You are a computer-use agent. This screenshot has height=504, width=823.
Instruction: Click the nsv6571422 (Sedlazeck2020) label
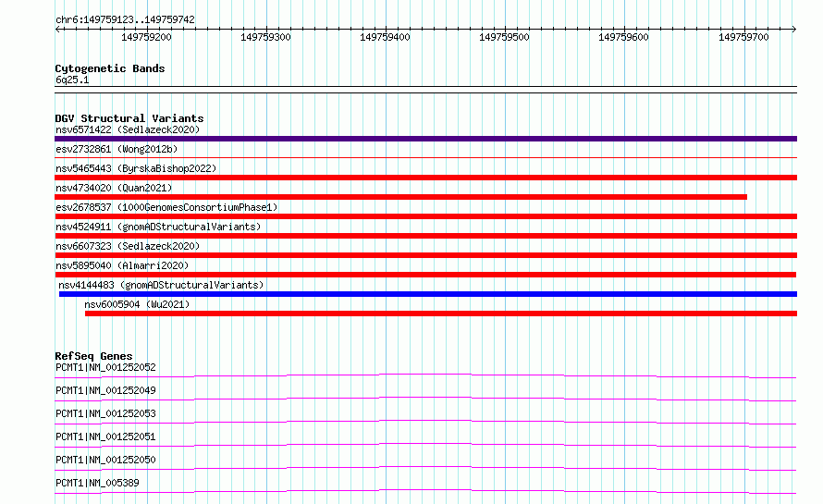click(128, 129)
